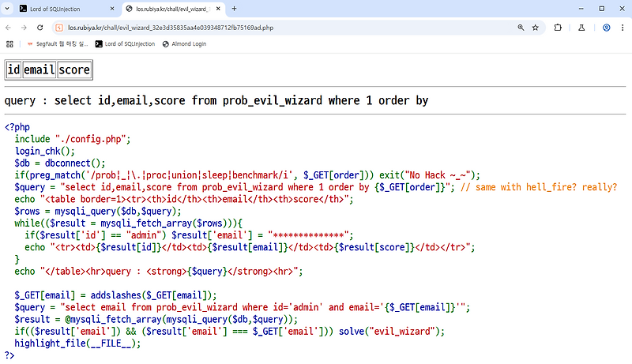The image size is (632, 364).
Task: Click the id table header
Action: tap(13, 69)
